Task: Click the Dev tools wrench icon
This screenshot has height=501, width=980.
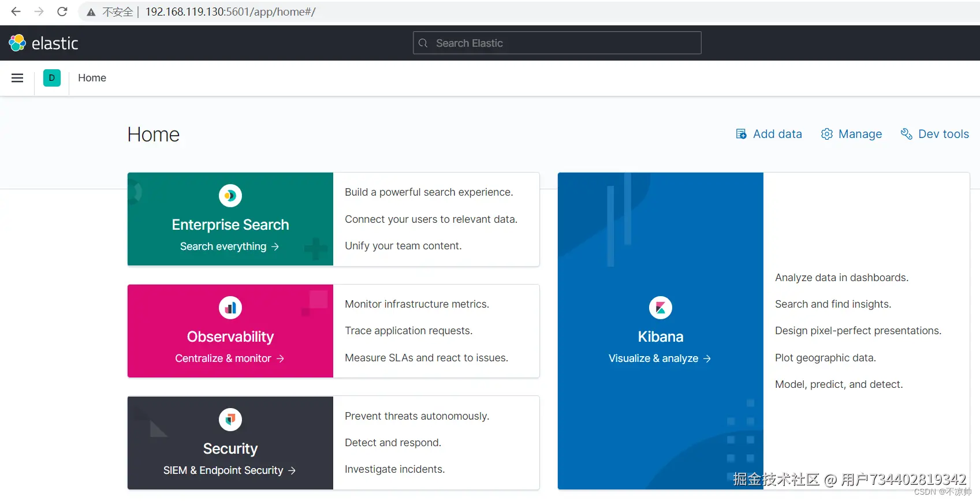Action: pos(907,134)
